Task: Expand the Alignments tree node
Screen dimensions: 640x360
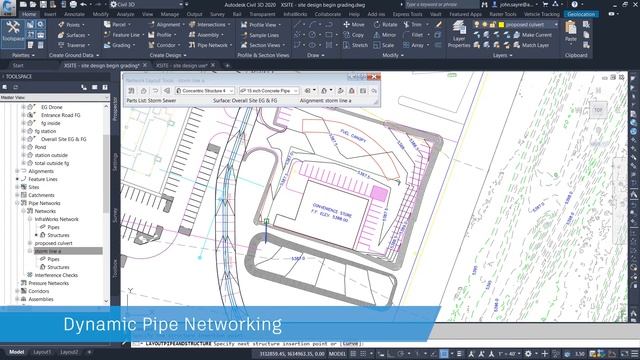Action: tap(17, 171)
